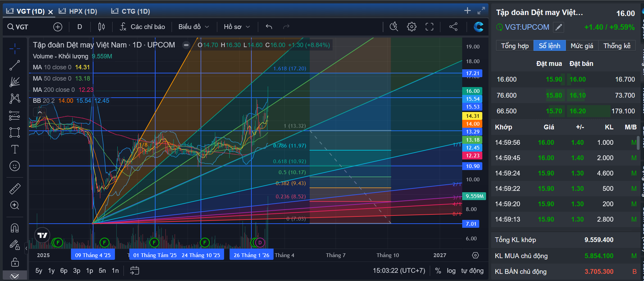Image resolution: width=644 pixels, height=281 pixels.
Task: Toggle percent scale on price axis
Action: pyautogui.click(x=438, y=271)
